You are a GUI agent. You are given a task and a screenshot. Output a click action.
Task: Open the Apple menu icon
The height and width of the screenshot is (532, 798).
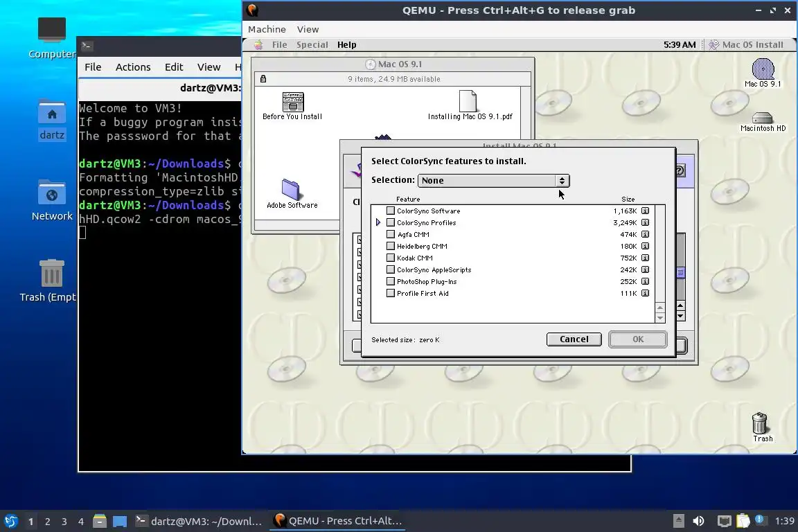click(x=258, y=45)
